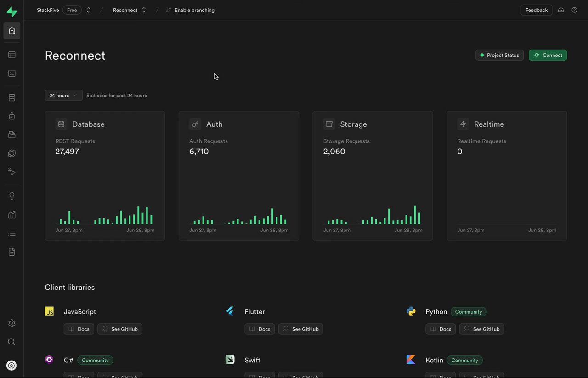The image size is (588, 378).
Task: Click the Storage Requests value 2,060
Action: [x=334, y=152]
